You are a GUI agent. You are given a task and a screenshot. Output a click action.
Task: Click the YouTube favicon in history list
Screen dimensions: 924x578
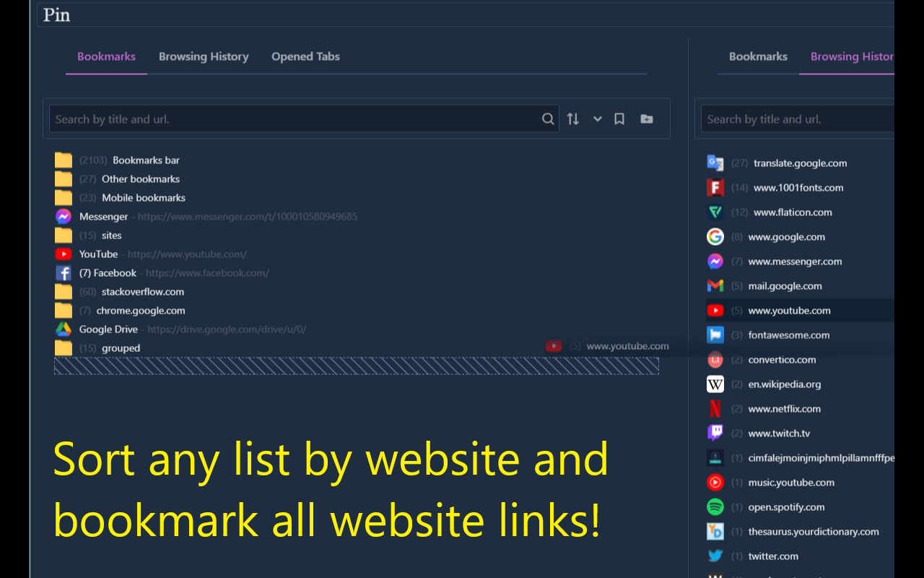click(715, 311)
